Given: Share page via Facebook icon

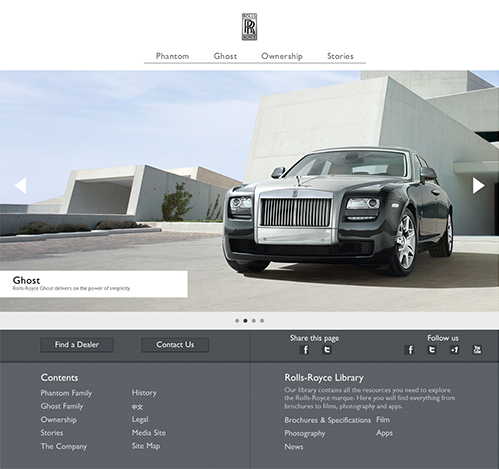Looking at the screenshot, I should (304, 350).
